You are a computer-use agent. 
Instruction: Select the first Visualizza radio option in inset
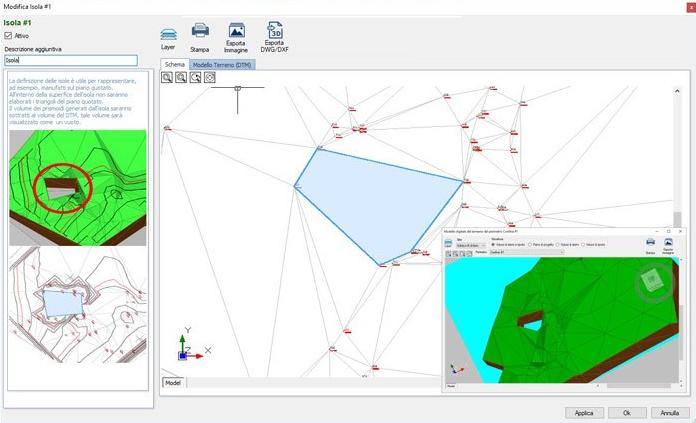pos(495,245)
